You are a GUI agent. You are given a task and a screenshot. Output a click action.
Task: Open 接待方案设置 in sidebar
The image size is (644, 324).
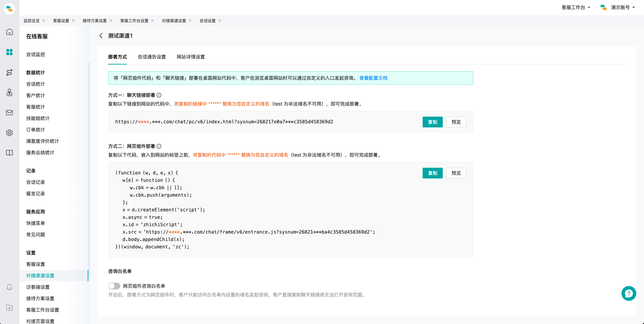[x=40, y=298]
